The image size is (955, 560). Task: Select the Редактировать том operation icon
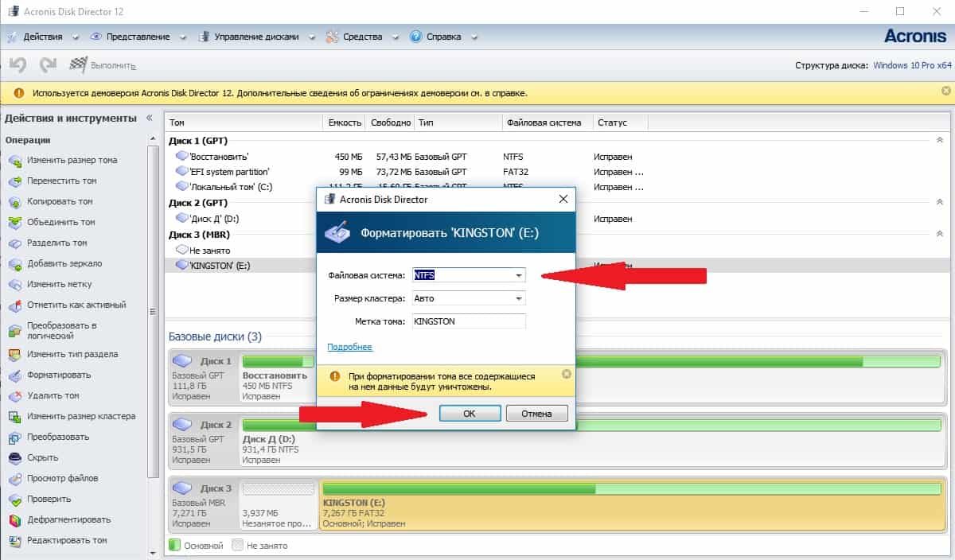pyautogui.click(x=14, y=541)
